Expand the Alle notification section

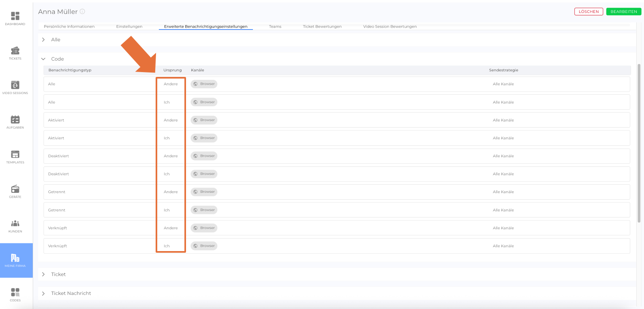(x=43, y=40)
